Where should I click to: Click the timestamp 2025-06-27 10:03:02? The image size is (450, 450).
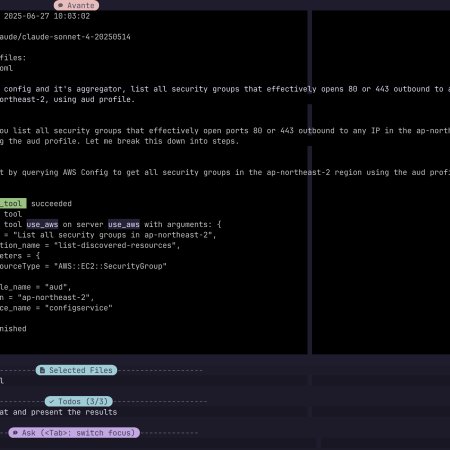coord(47,16)
